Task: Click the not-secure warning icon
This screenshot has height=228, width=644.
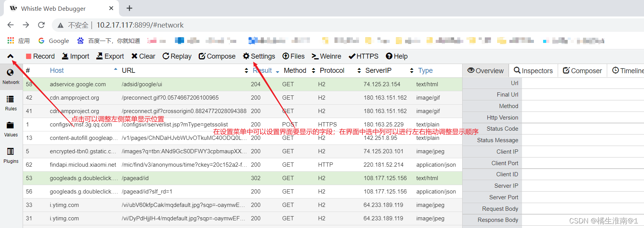Action: coord(61,25)
